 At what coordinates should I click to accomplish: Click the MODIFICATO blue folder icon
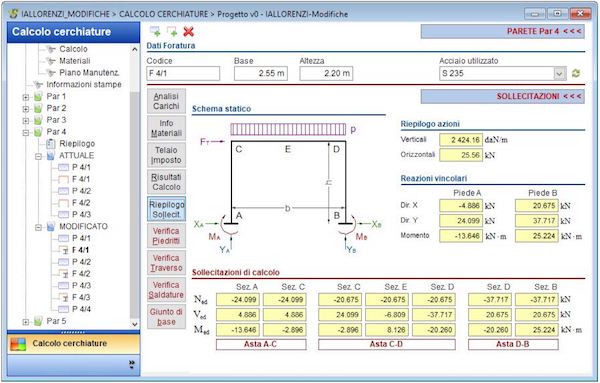point(51,227)
